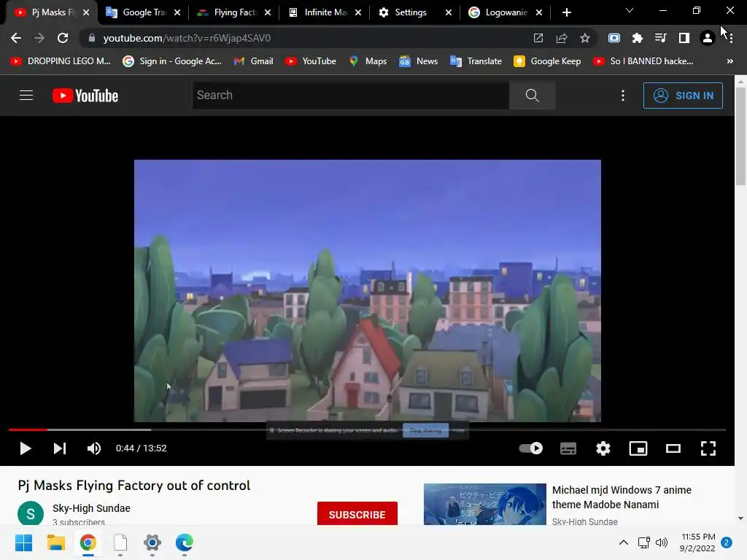
Task: Open screen recorder extension icon
Action: click(x=614, y=38)
